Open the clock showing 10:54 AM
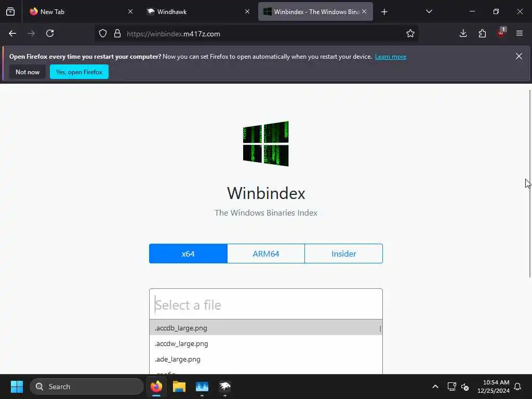The image size is (532, 399). click(494, 387)
